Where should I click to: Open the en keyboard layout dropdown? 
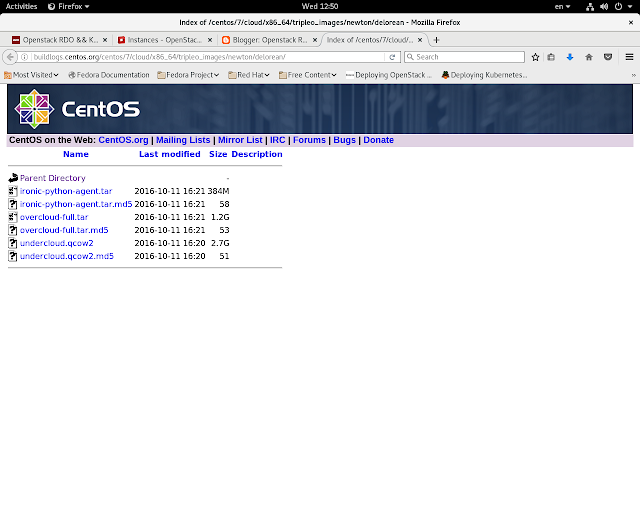(x=562, y=7)
